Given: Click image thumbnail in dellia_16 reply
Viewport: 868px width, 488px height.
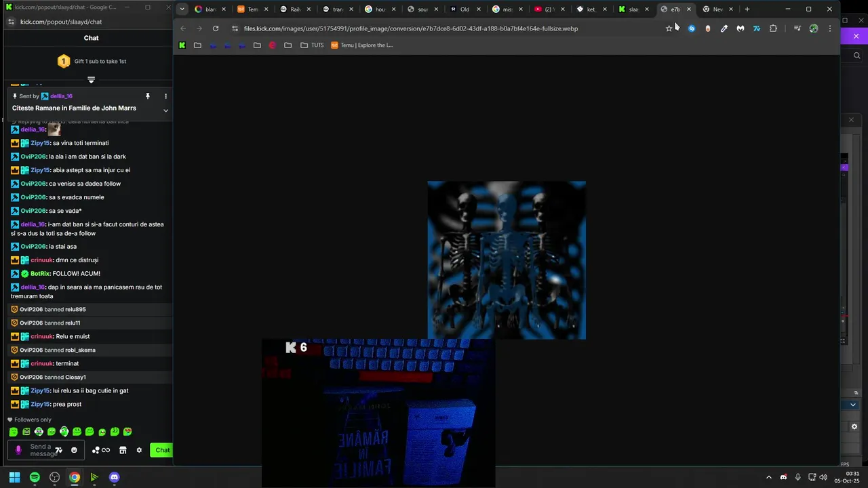Looking at the screenshot, I should tap(54, 129).
